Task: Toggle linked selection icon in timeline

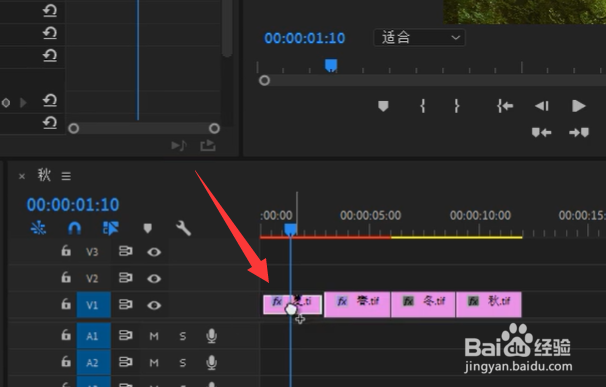Action: pyautogui.click(x=111, y=228)
